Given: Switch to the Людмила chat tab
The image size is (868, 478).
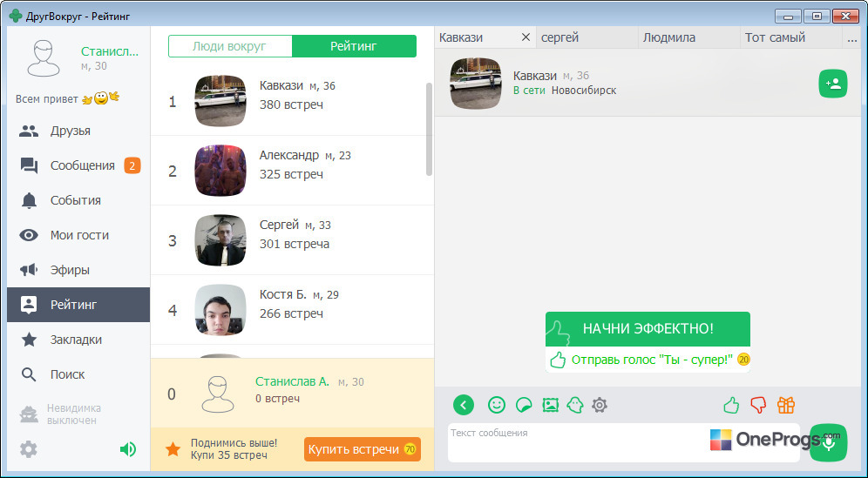Looking at the screenshot, I should [688, 37].
